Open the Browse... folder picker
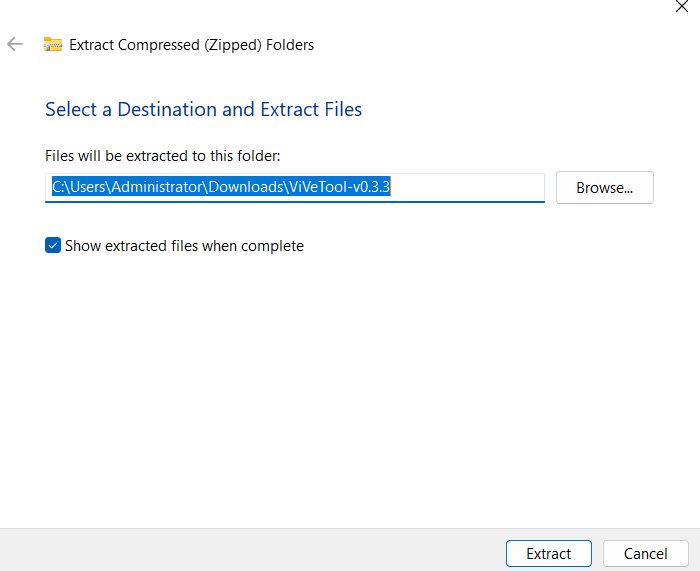Image resolution: width=700 pixels, height=571 pixels. tap(604, 188)
